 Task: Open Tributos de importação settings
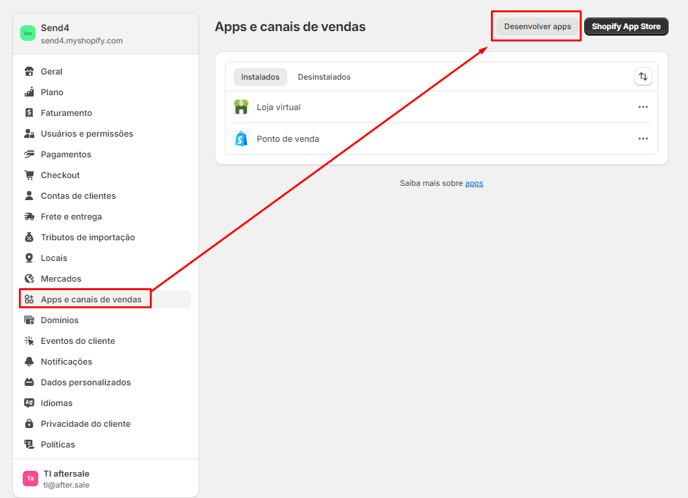pyautogui.click(x=105, y=237)
